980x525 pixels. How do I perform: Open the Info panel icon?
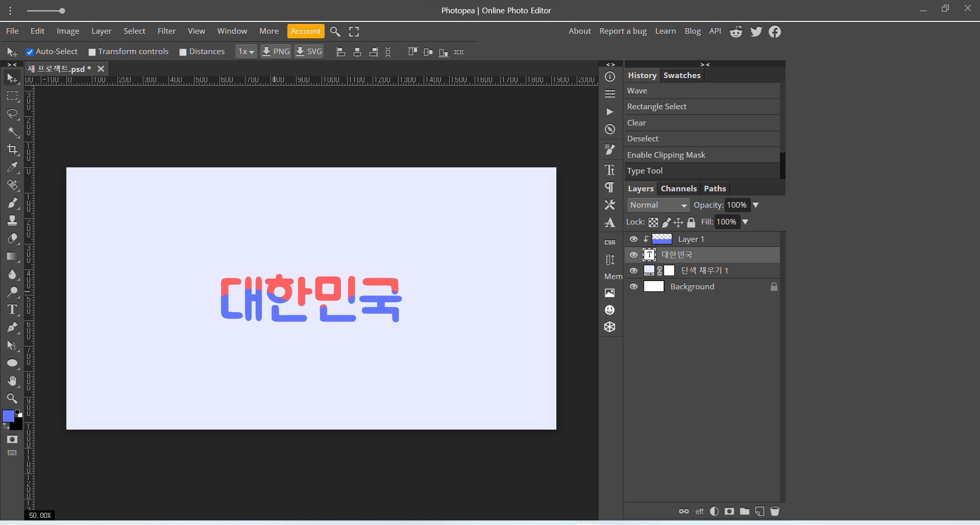click(610, 77)
